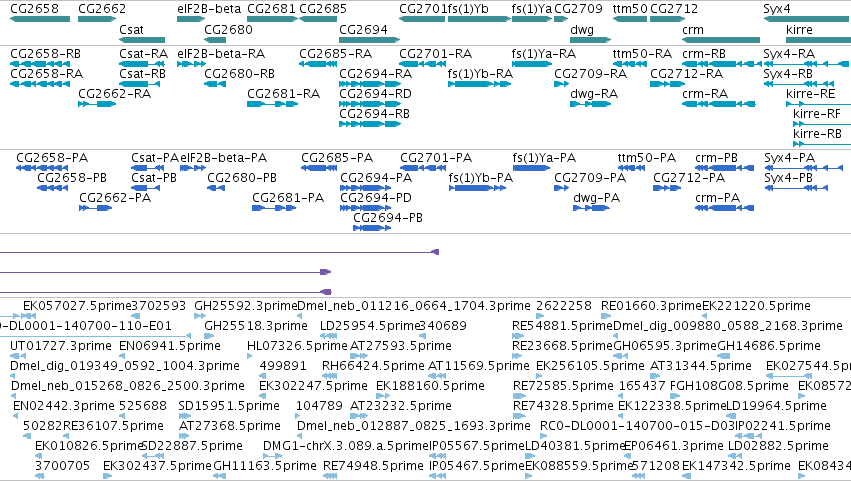The image size is (851, 481).
Task: Select protein dwg-PA
Action: 592,208
